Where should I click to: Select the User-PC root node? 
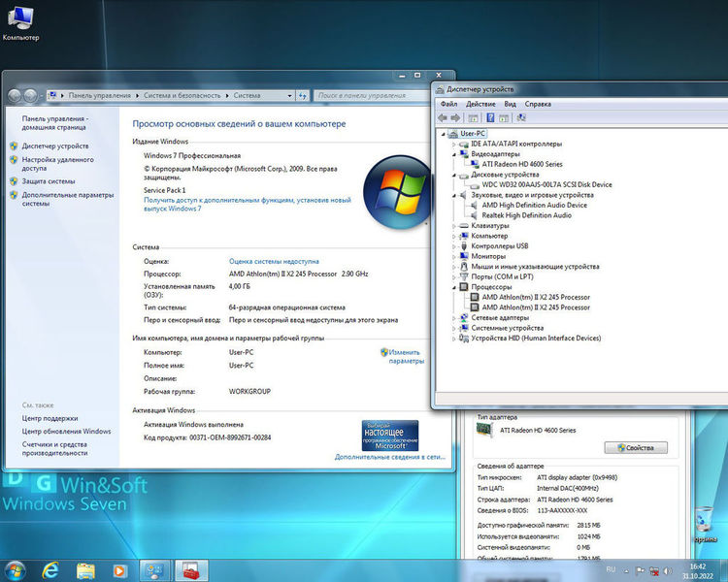473,133
